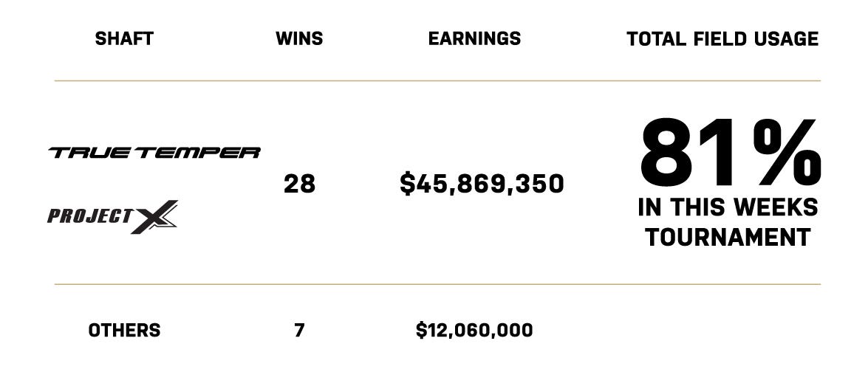
Task: Click the gold divider line above Others row
Action: pyautogui.click(x=437, y=284)
